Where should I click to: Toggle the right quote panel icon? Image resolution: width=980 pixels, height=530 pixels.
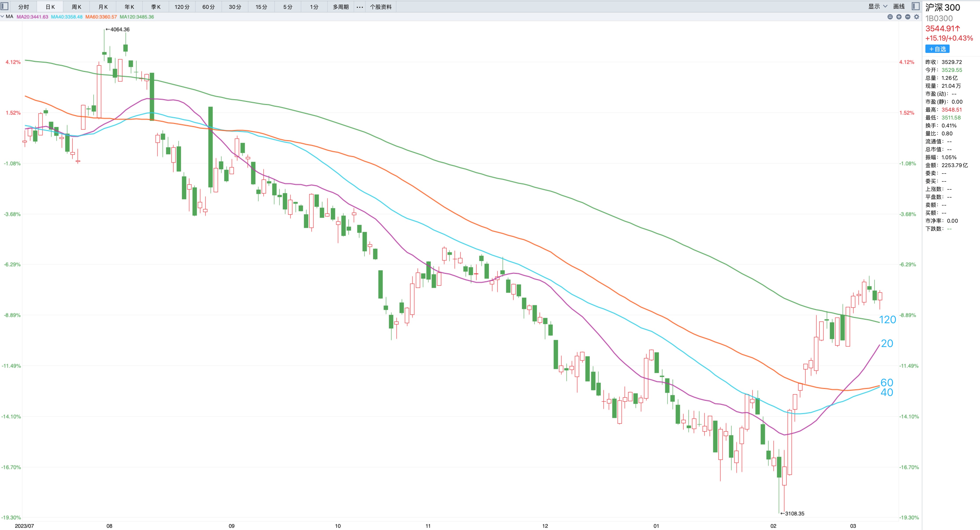pyautogui.click(x=916, y=6)
